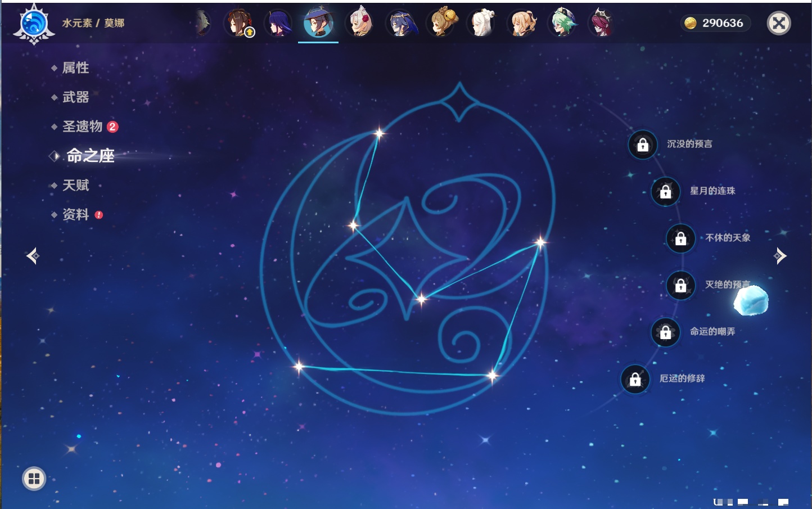Image resolution: width=812 pixels, height=509 pixels.
Task: Open the 属性 attributes tab
Action: pos(75,68)
